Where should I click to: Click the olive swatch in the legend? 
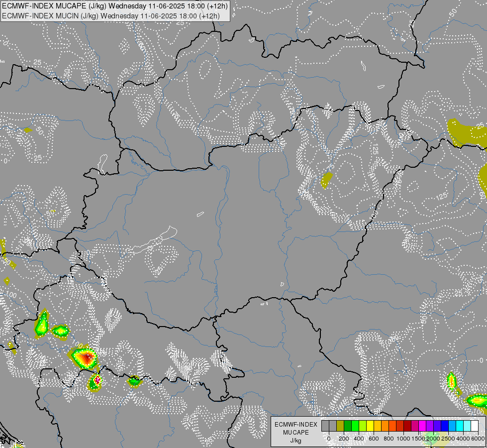click(340, 426)
